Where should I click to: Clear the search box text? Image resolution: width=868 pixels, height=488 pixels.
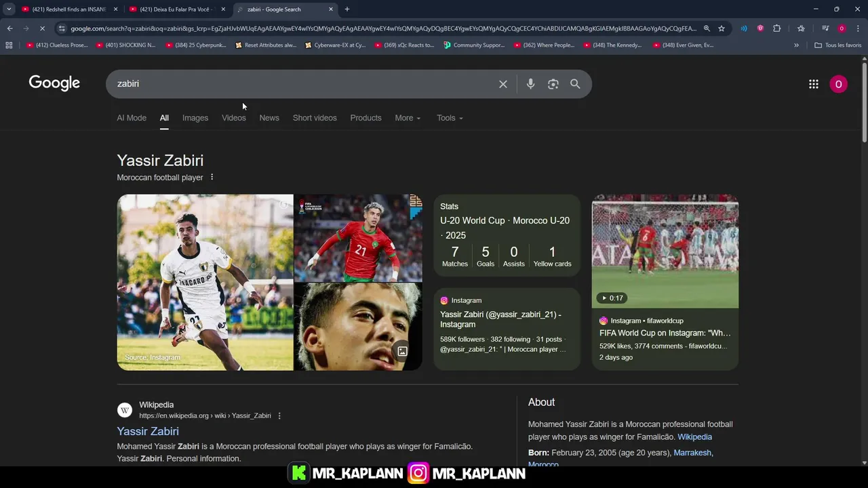(x=503, y=84)
